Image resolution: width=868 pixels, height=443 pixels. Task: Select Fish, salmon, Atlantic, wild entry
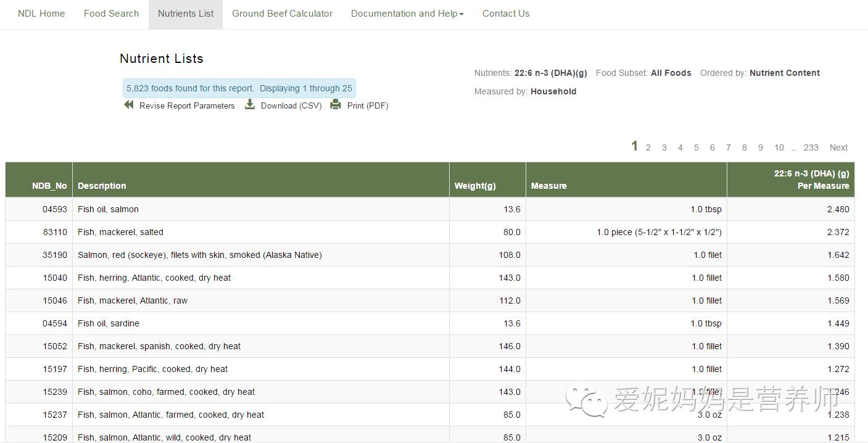click(x=164, y=437)
